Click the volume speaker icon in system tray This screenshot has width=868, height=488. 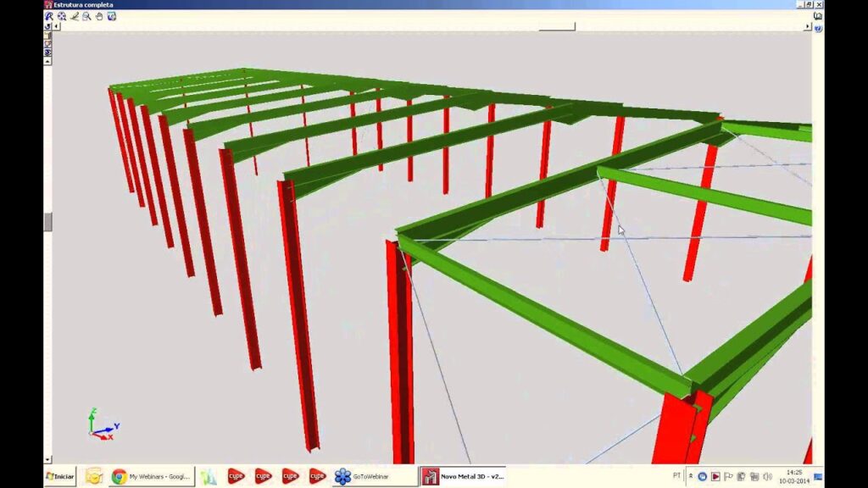pyautogui.click(x=767, y=476)
